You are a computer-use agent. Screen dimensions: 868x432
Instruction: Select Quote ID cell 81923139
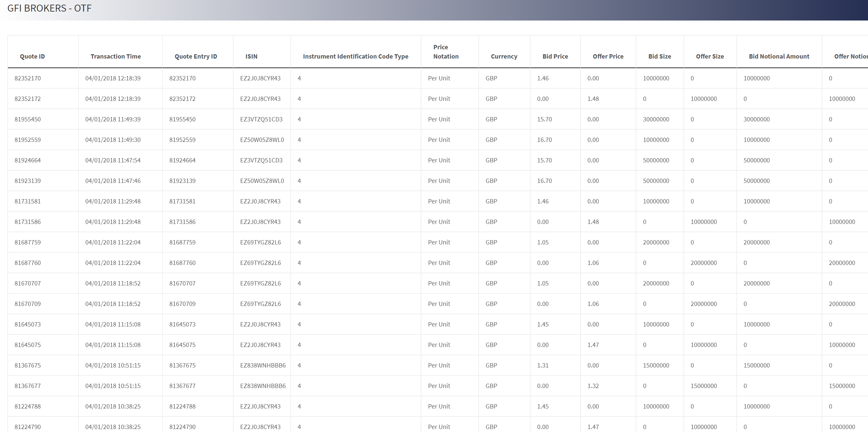point(28,181)
